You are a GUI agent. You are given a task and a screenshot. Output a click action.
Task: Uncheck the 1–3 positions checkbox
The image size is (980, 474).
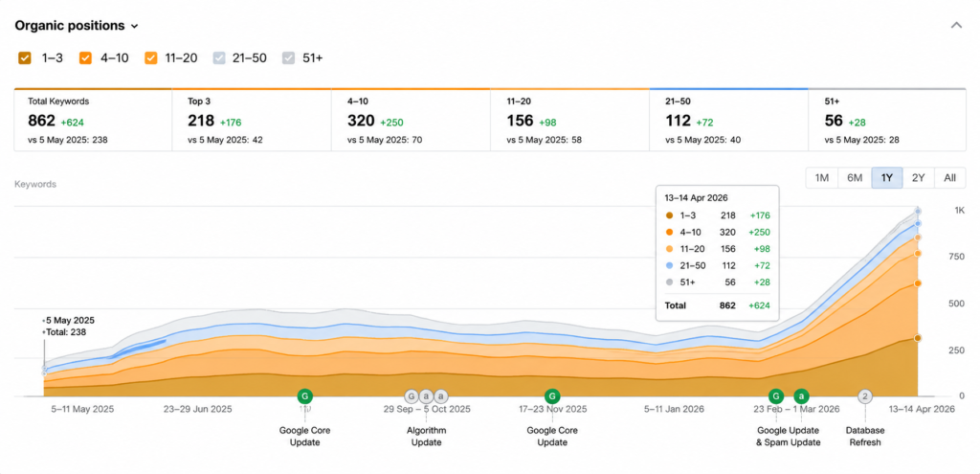tap(25, 58)
